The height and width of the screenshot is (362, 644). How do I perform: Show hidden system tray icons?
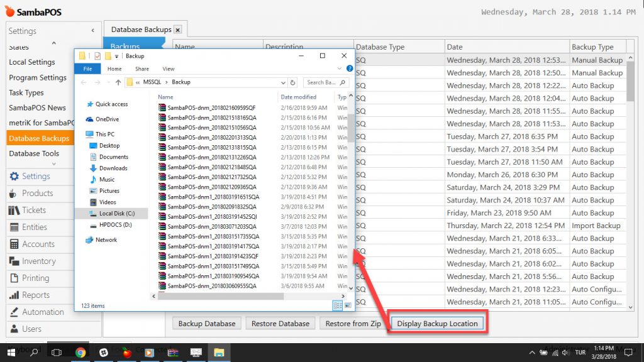tap(532, 352)
